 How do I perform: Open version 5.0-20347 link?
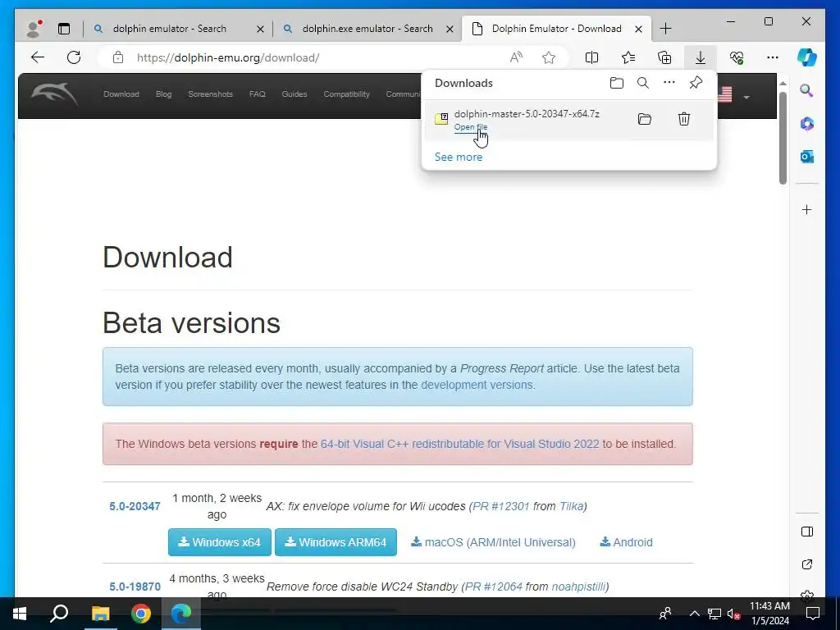click(135, 506)
